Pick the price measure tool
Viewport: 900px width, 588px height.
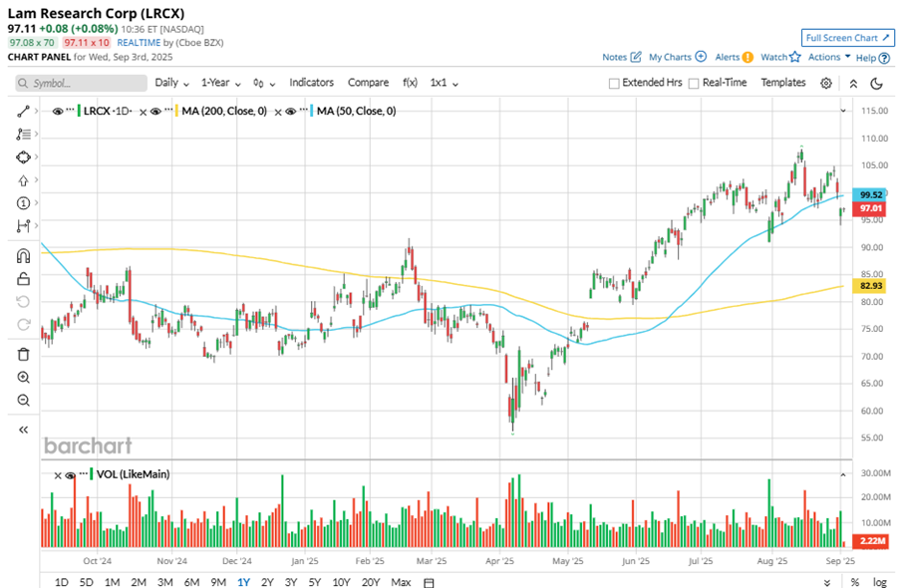click(x=23, y=226)
